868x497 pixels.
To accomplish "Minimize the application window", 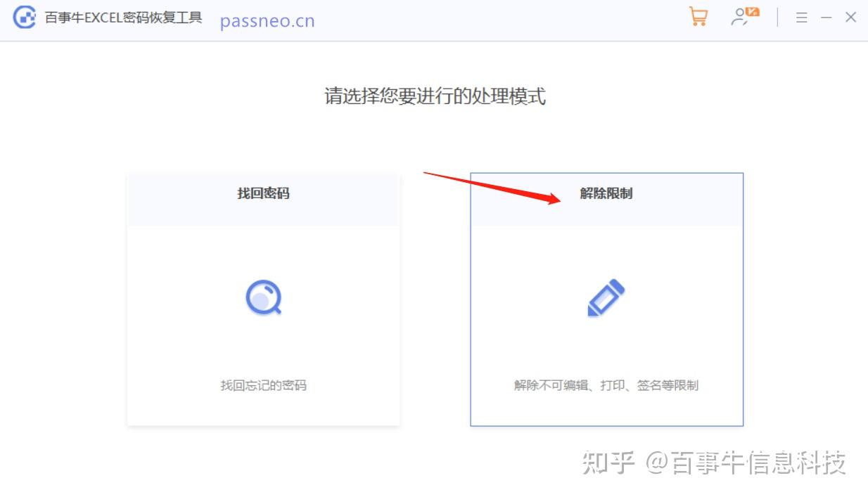I will (826, 18).
